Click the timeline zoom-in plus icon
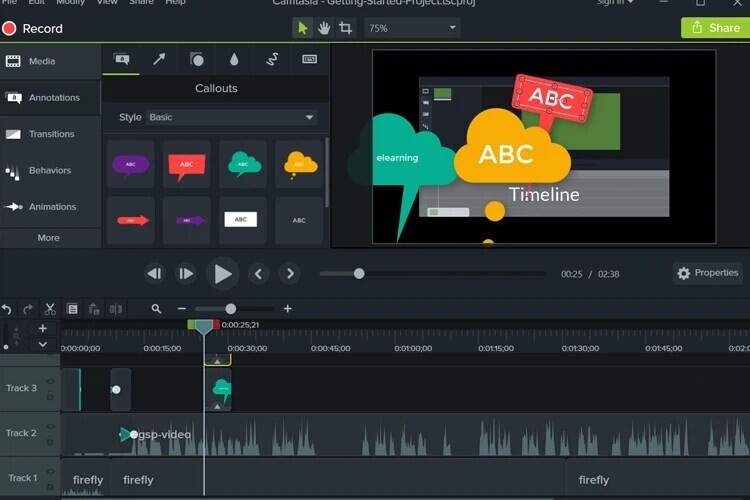Viewport: 750px width, 500px height. [x=288, y=309]
